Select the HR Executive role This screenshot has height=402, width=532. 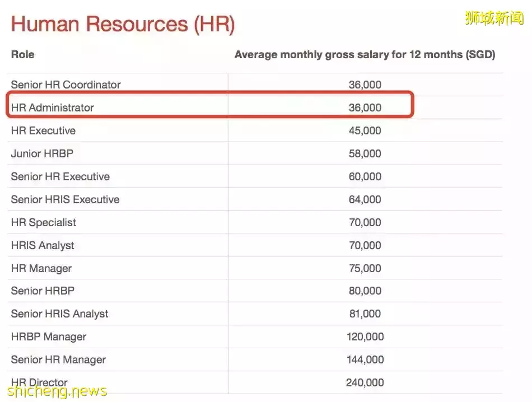coord(43,131)
